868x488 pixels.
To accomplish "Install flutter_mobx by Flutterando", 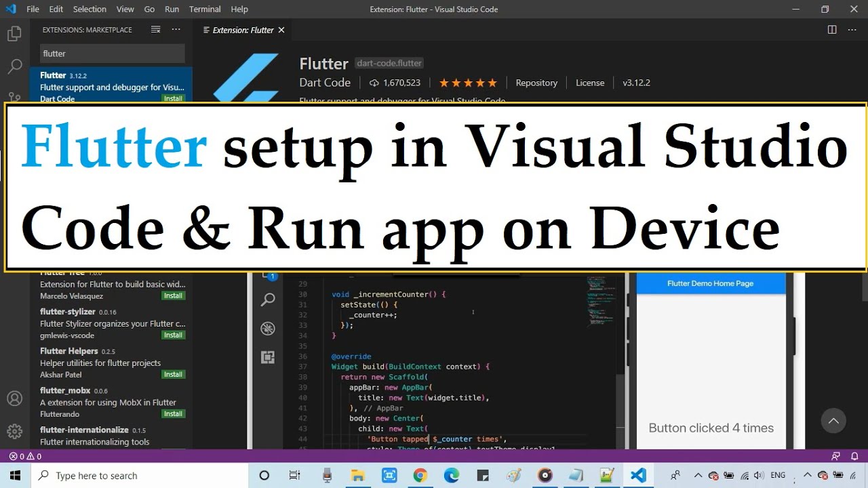I will click(173, 413).
